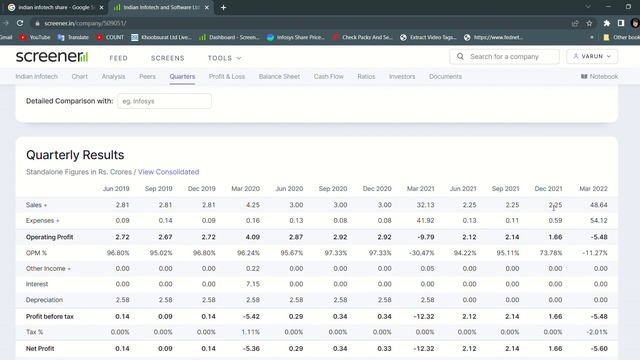Click the Detailed Comparison input field
This screenshot has height=360, width=640.
pos(164,101)
